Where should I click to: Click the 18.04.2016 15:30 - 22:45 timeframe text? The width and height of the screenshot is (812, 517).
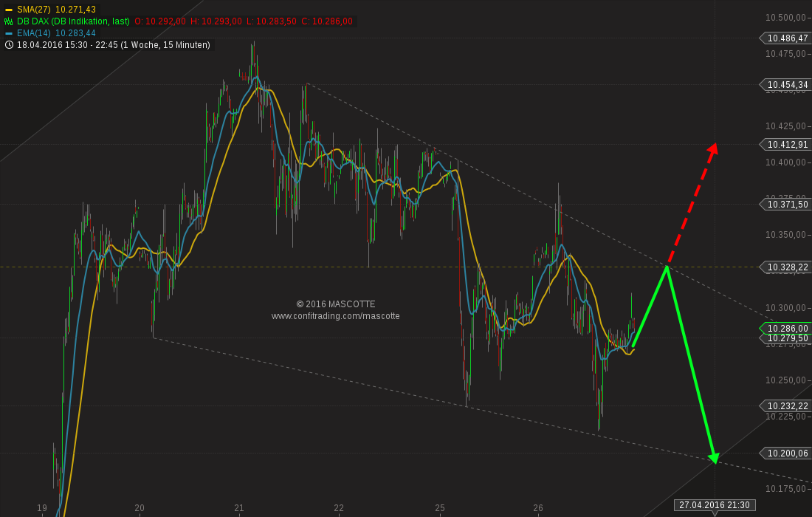click(x=114, y=45)
